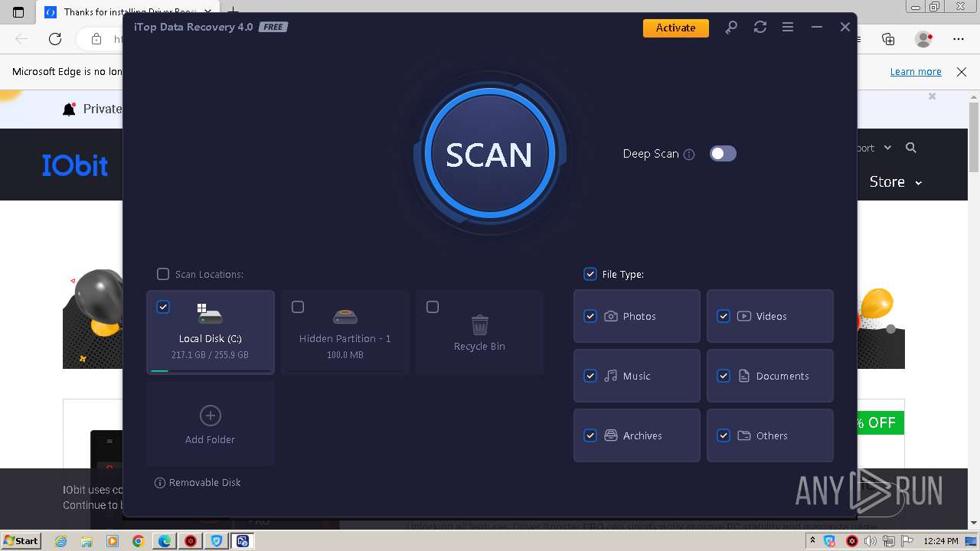Click the refresh arrows icon in iTop title bar
The image size is (980, 551).
coord(760,27)
